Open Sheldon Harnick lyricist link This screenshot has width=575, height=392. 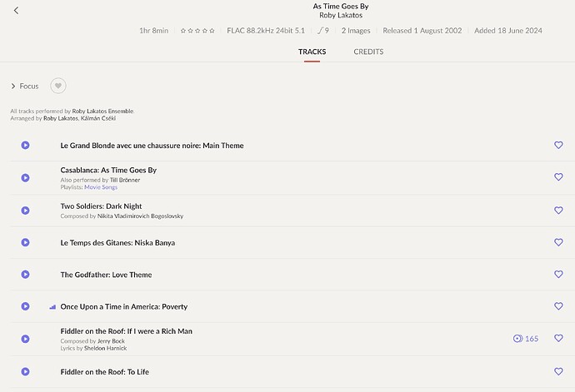click(105, 348)
